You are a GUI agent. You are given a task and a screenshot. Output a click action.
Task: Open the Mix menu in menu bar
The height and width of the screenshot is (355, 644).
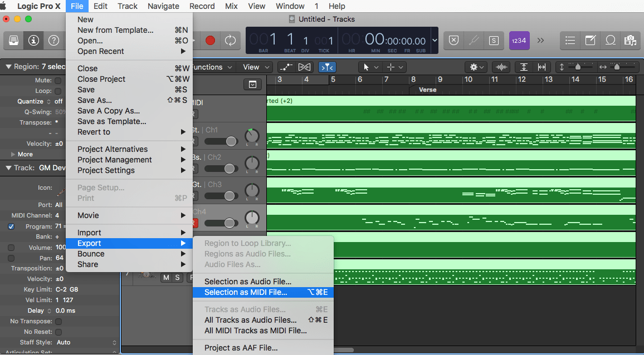click(x=231, y=6)
